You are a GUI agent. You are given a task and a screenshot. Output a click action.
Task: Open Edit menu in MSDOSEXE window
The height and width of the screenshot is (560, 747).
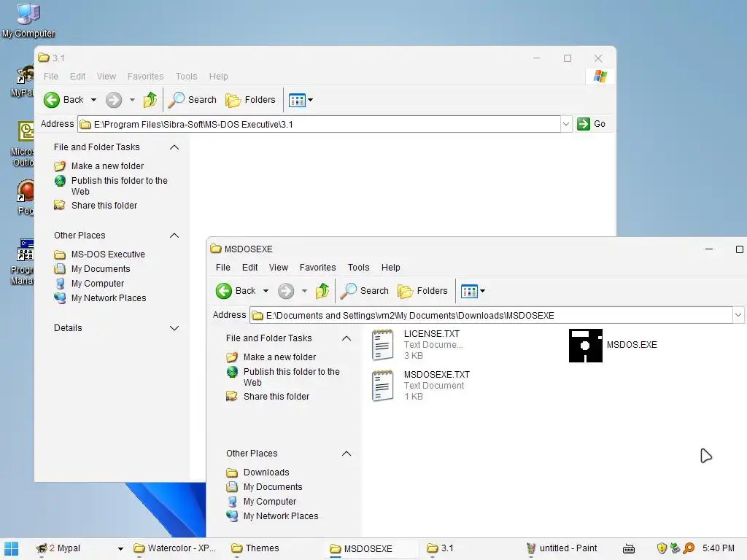[x=249, y=268]
